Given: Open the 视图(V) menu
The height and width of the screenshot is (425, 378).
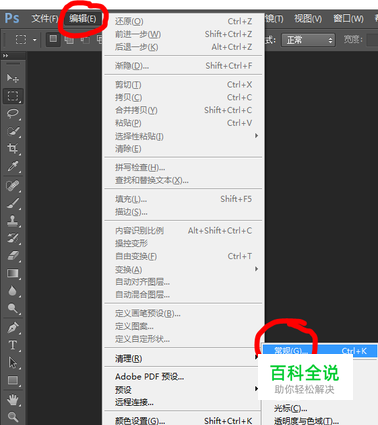Looking at the screenshot, I should click(x=308, y=19).
